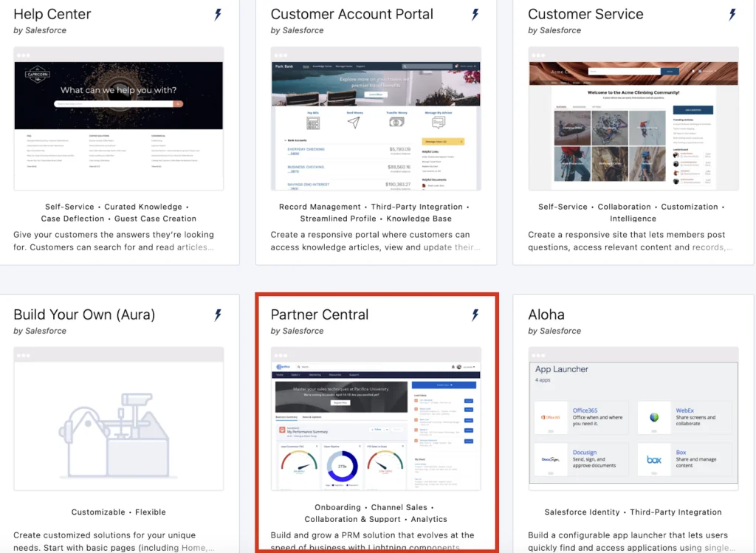756x553 pixels.
Task: Click the lightning bolt icon on Partner Central card
Action: coord(475,315)
